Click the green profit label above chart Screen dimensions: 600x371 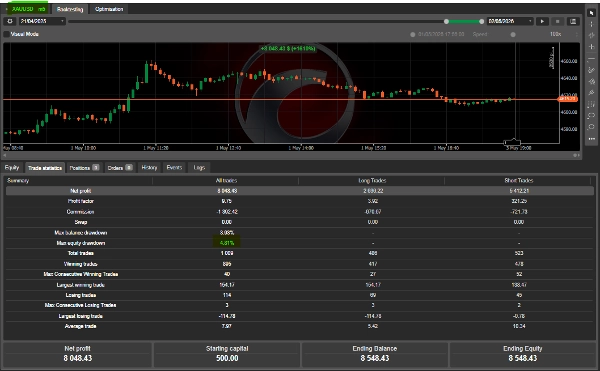pos(288,49)
